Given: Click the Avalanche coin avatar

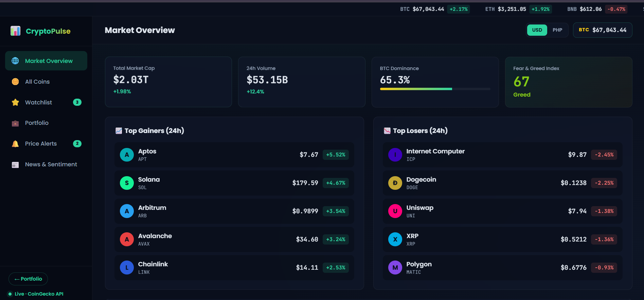Looking at the screenshot, I should (x=127, y=239).
